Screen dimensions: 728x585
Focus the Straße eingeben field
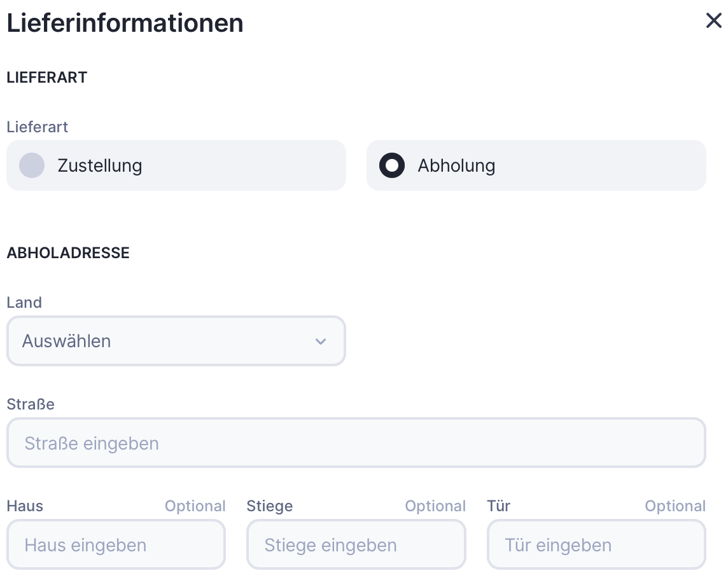(356, 443)
